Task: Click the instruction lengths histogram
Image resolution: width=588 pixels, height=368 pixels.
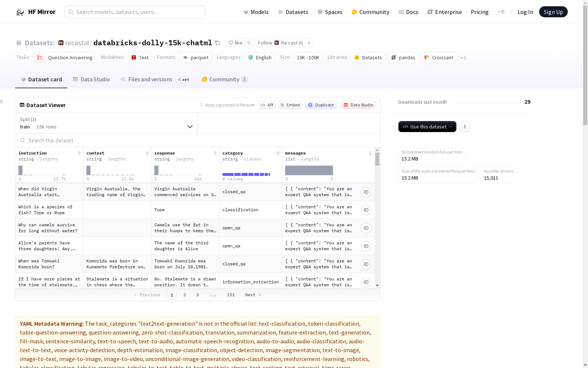Action: [x=42, y=170]
